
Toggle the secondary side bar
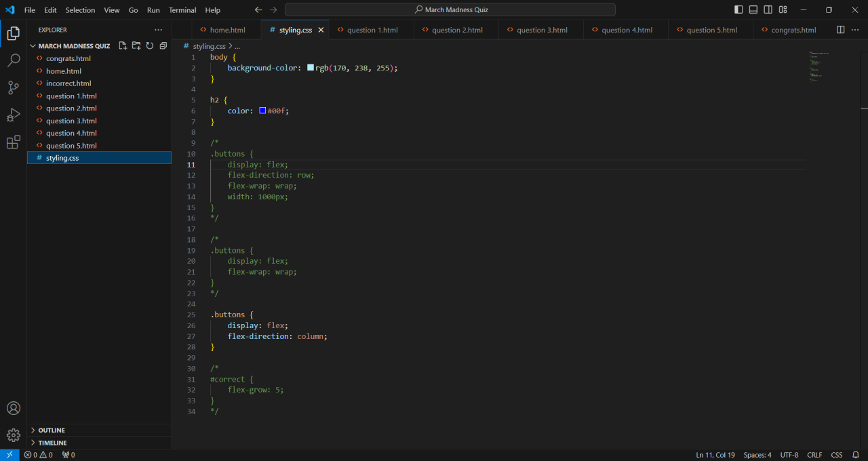tap(768, 10)
